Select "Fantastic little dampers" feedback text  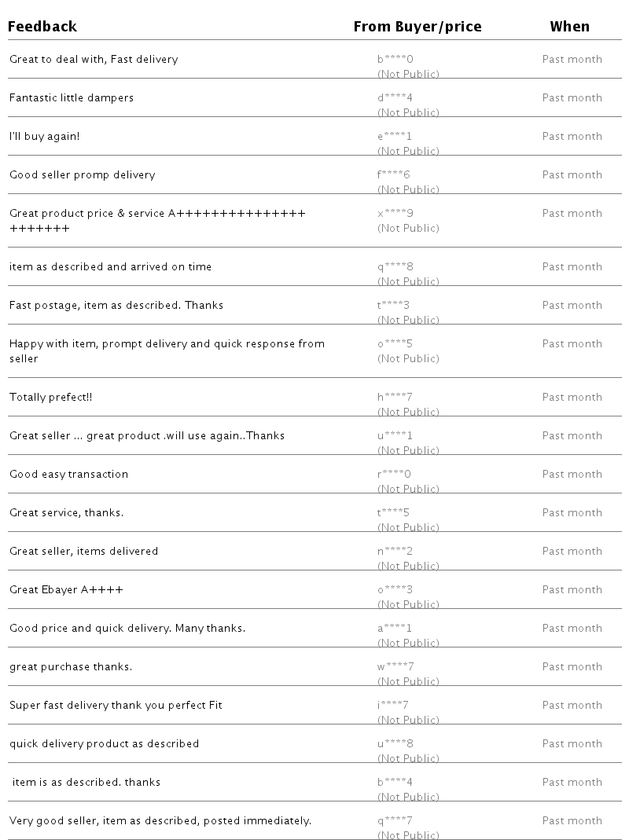[x=72, y=97]
